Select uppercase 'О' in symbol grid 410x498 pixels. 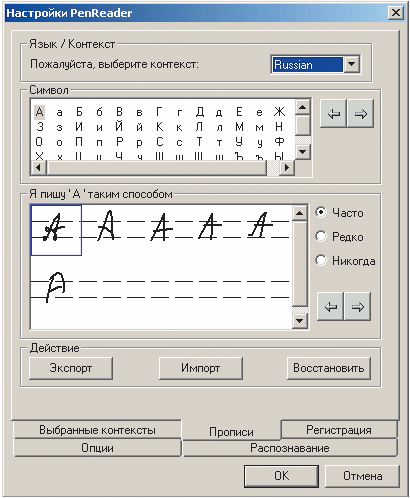39,142
